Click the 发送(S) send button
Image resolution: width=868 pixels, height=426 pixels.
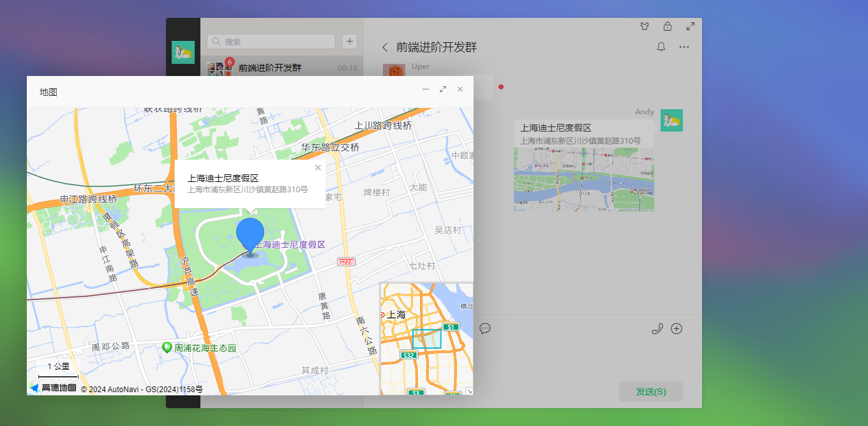pos(650,392)
